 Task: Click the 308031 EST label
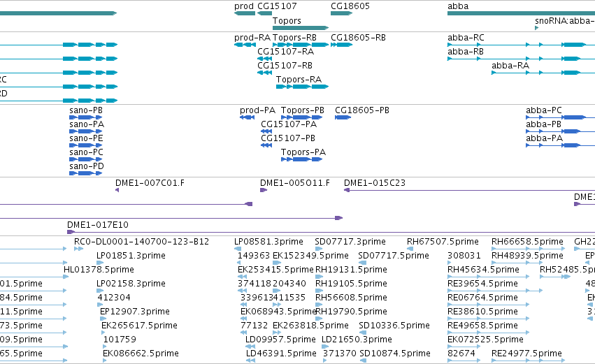464,256
